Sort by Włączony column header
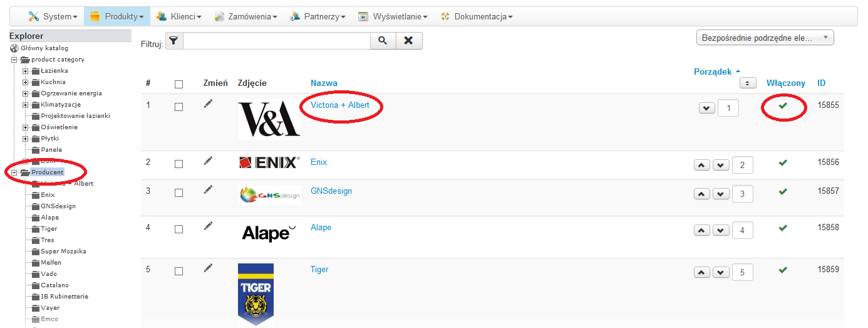The image size is (868, 328). [x=786, y=83]
